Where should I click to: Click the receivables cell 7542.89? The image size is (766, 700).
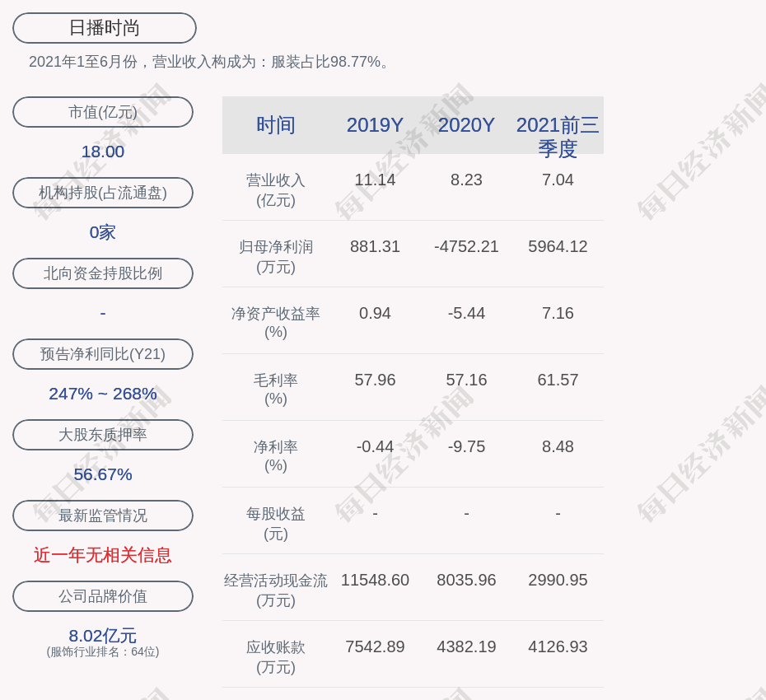375,646
